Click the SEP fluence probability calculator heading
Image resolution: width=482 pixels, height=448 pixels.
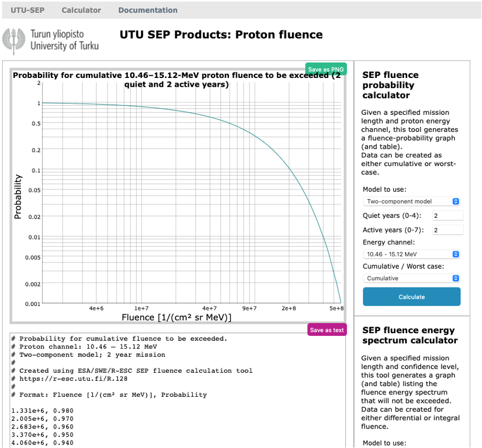[x=390, y=85]
